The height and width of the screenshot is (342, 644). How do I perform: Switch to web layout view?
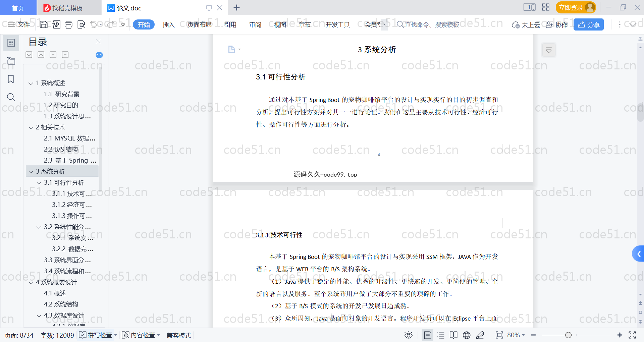467,335
